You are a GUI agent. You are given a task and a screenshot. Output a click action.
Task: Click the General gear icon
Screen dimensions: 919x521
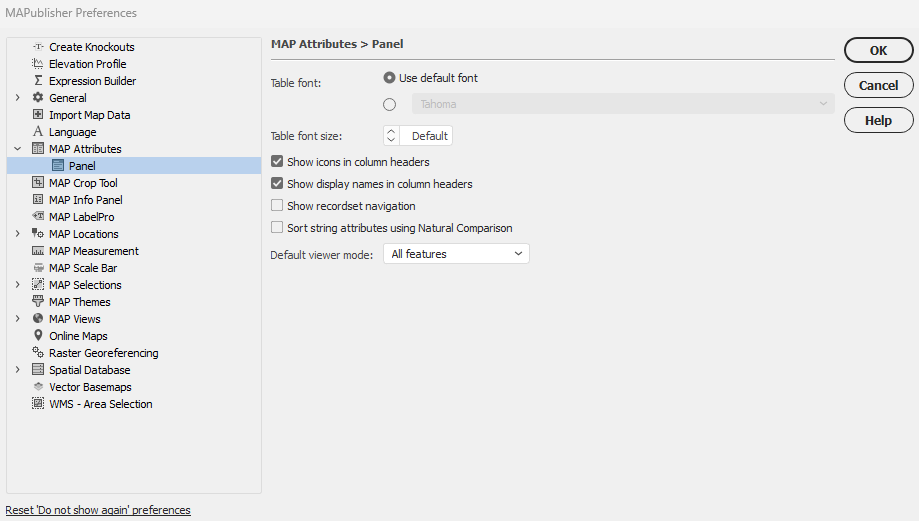click(x=38, y=97)
